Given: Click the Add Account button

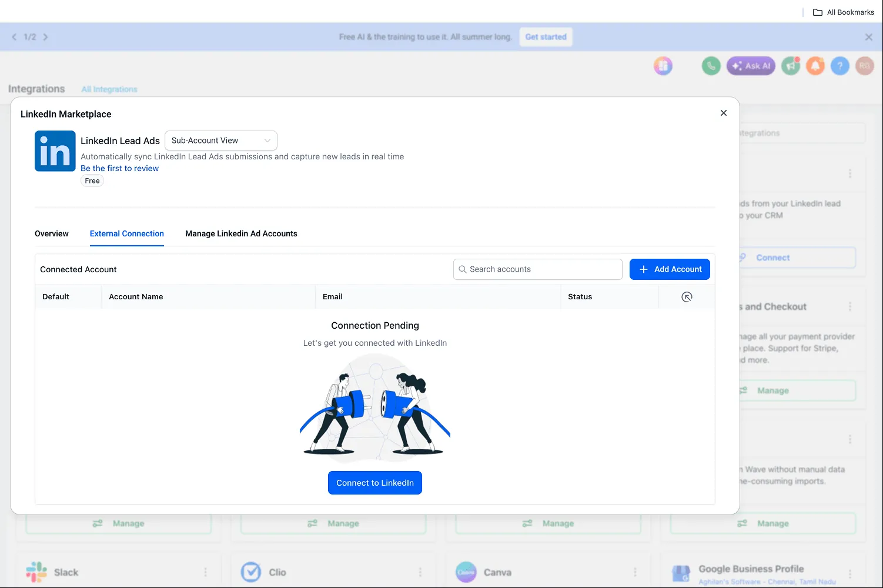Looking at the screenshot, I should (x=670, y=269).
